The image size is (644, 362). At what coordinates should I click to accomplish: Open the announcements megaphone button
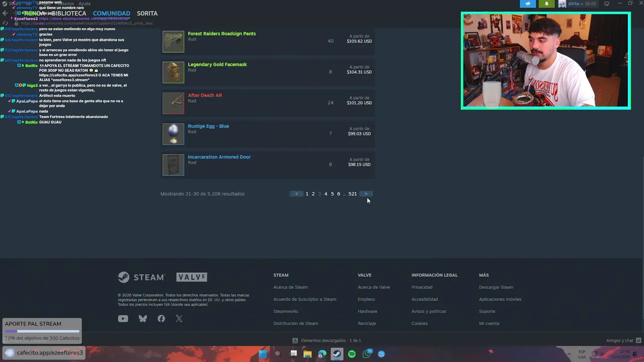click(x=528, y=4)
